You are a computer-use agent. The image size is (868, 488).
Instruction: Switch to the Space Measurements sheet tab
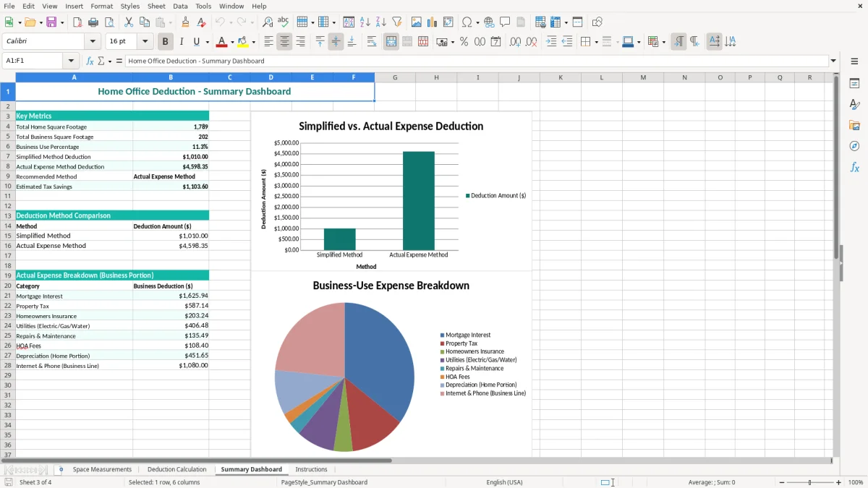(102, 469)
